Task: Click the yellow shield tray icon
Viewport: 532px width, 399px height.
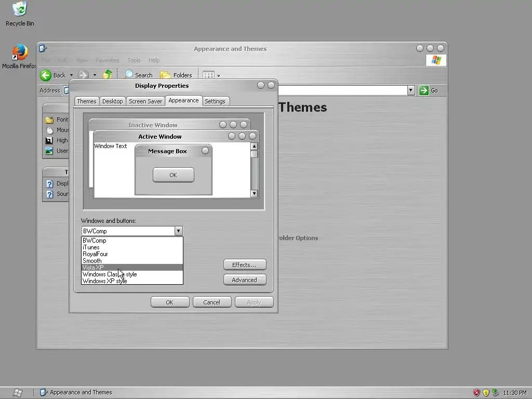Action: tap(486, 393)
